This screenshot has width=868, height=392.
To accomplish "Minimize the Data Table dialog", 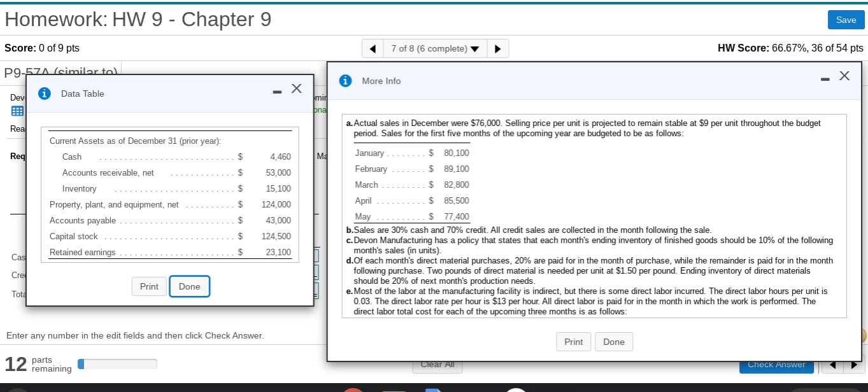I will [277, 92].
